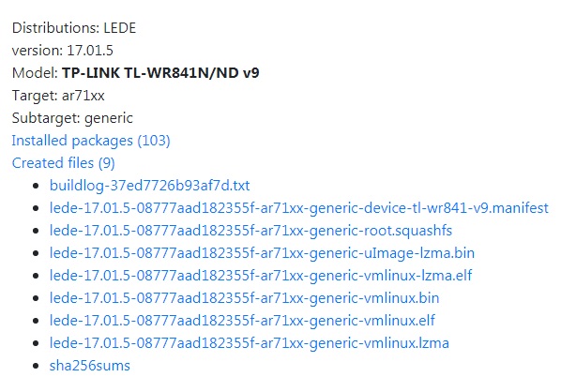576x392 pixels.
Task: Download the generic-vmlinux.bin file
Action: tap(244, 298)
